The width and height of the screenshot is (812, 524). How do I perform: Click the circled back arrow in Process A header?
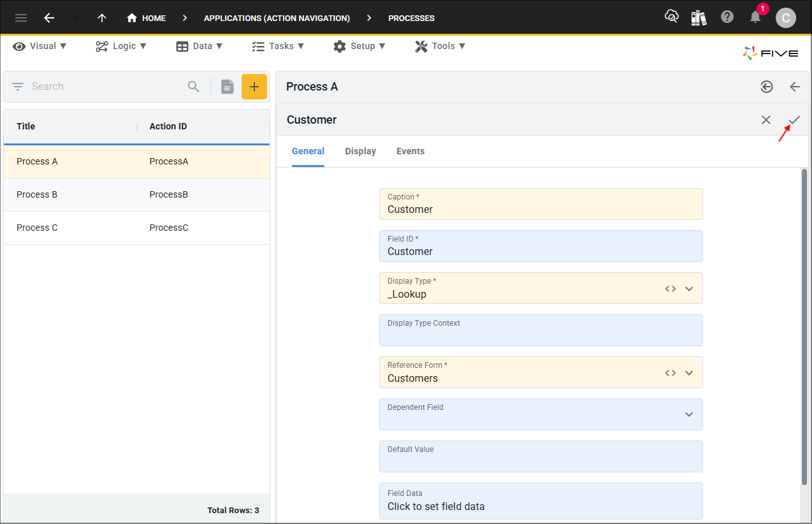tap(767, 87)
